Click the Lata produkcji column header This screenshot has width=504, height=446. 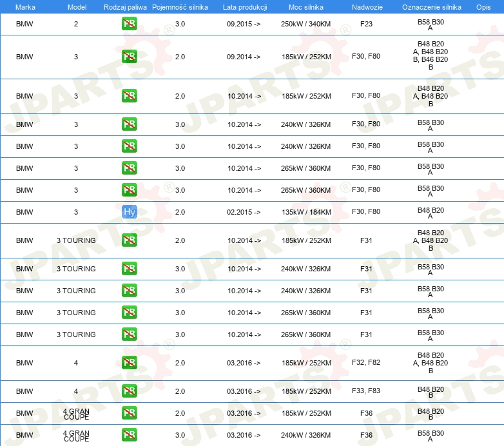(245, 7)
